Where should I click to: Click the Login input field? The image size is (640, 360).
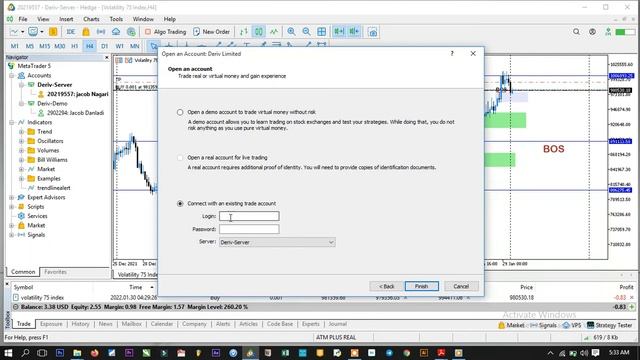click(249, 216)
